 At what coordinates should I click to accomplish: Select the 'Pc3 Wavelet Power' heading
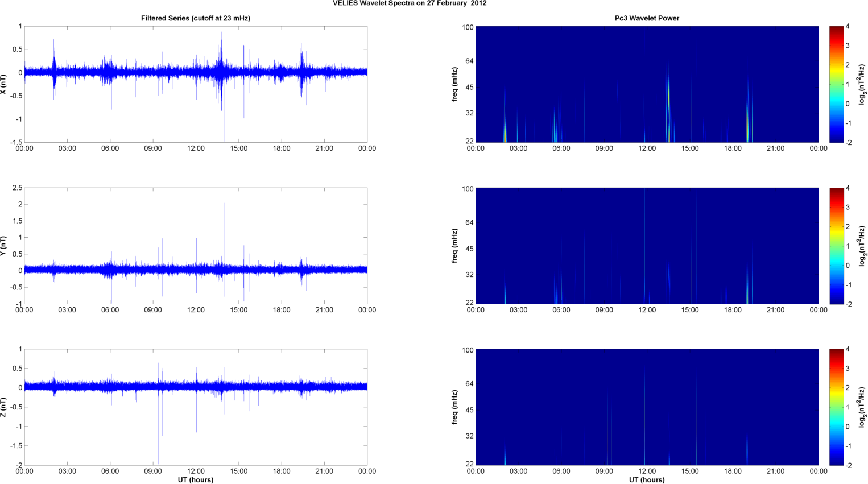647,18
